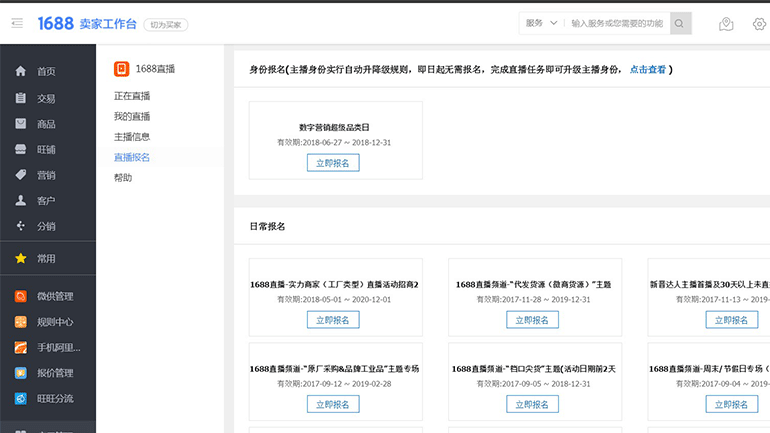The image size is (770, 433).
Task: Open 旺铺 in the left sidebar
Action: [46, 149]
